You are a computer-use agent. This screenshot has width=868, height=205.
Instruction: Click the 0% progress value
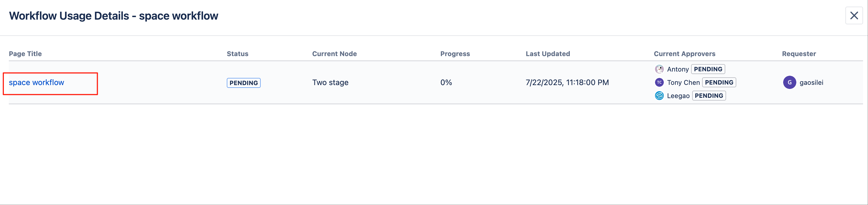[x=446, y=83]
